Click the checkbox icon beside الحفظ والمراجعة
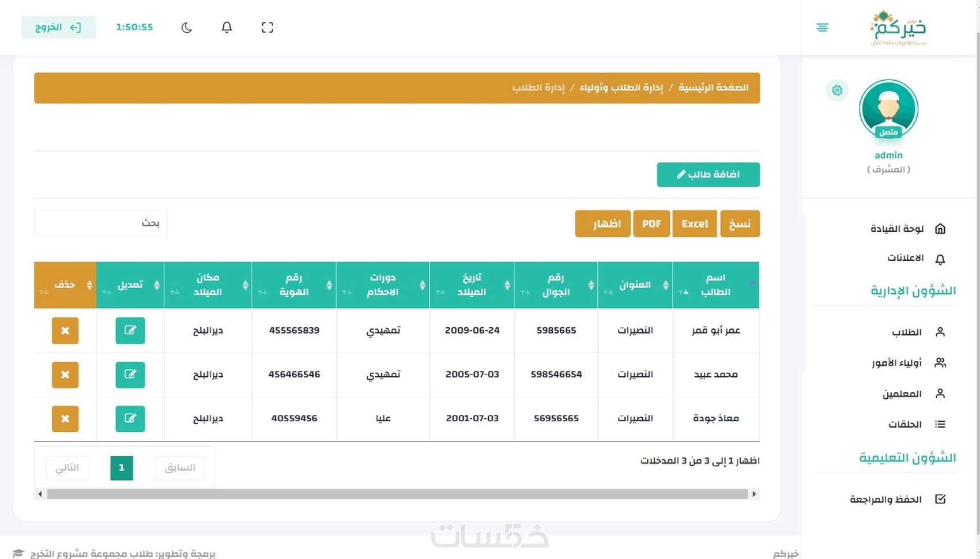The height and width of the screenshot is (559, 980). [940, 498]
